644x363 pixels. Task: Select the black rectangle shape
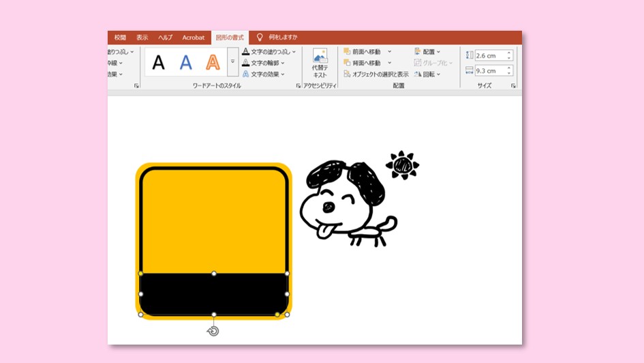click(214, 294)
